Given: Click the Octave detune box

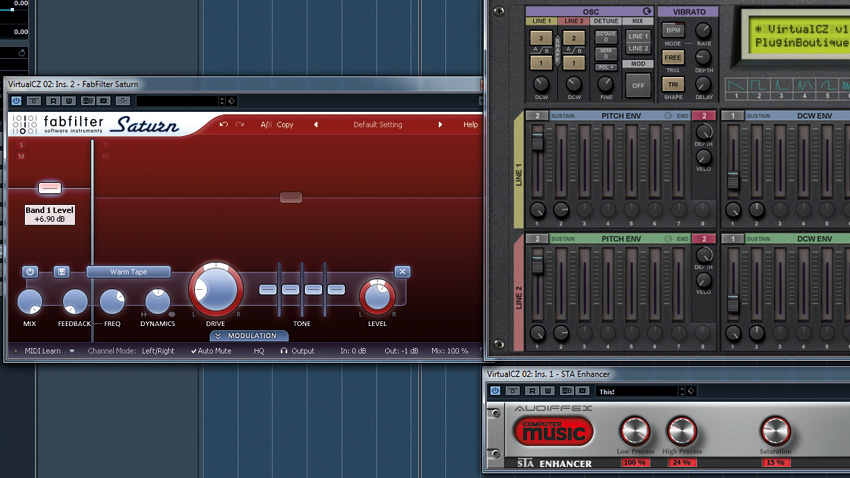Looking at the screenshot, I should [606, 36].
